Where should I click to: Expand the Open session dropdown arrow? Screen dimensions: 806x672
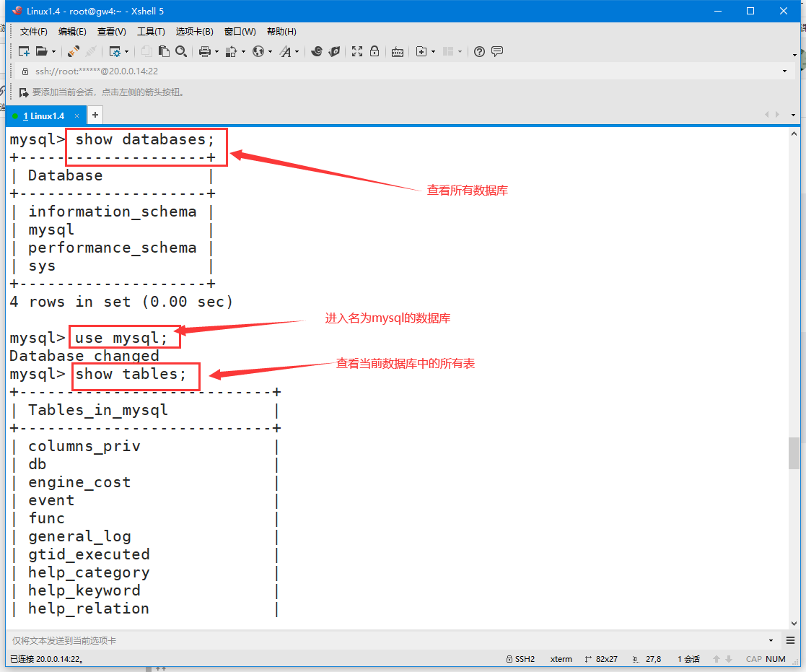pos(53,52)
